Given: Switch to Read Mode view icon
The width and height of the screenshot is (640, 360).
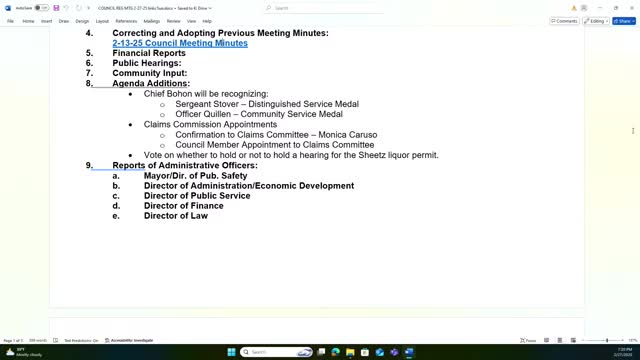Looking at the screenshot, I should coord(546,340).
